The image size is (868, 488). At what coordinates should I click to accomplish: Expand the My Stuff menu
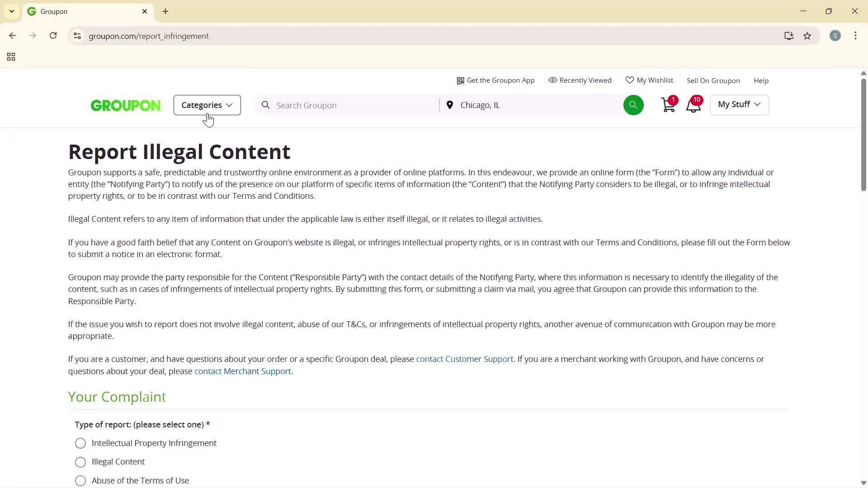(x=739, y=104)
